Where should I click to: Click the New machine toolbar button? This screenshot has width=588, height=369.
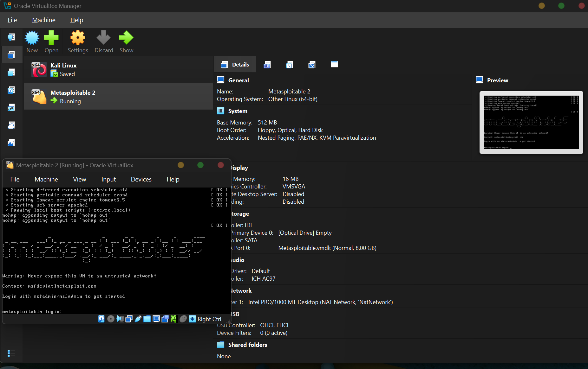coord(32,42)
